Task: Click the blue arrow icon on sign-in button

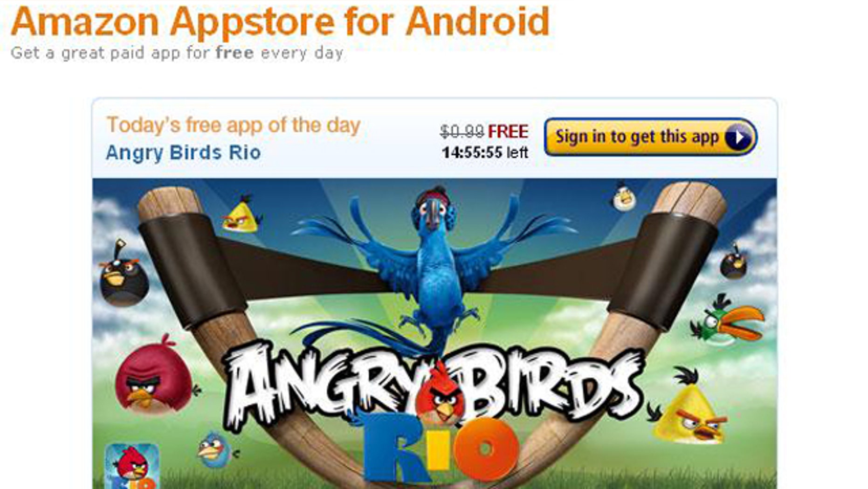Action: [x=738, y=138]
